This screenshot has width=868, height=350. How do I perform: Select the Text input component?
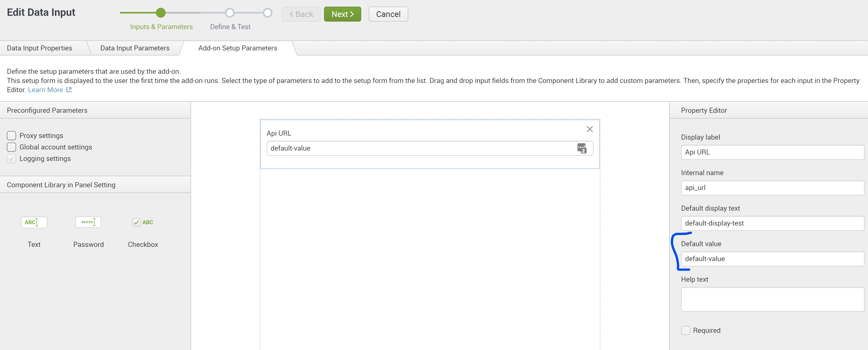click(34, 222)
